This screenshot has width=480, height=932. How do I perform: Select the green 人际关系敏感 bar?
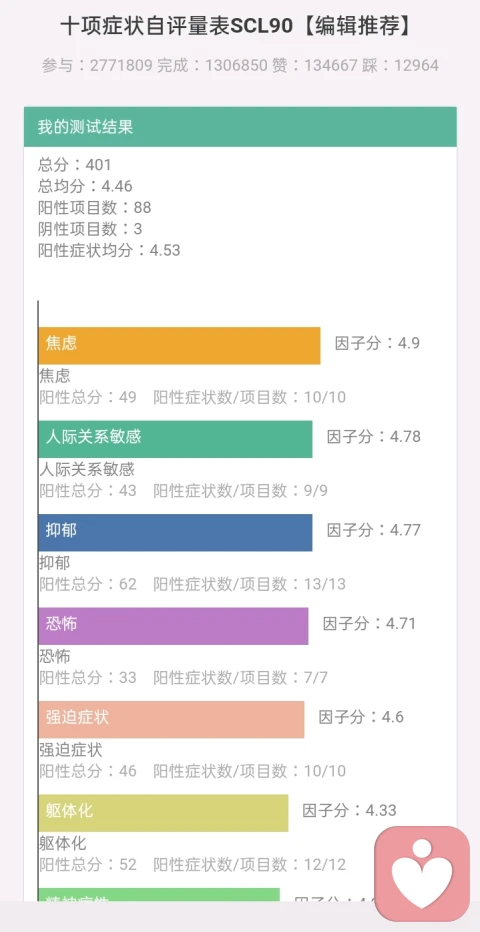click(x=175, y=439)
